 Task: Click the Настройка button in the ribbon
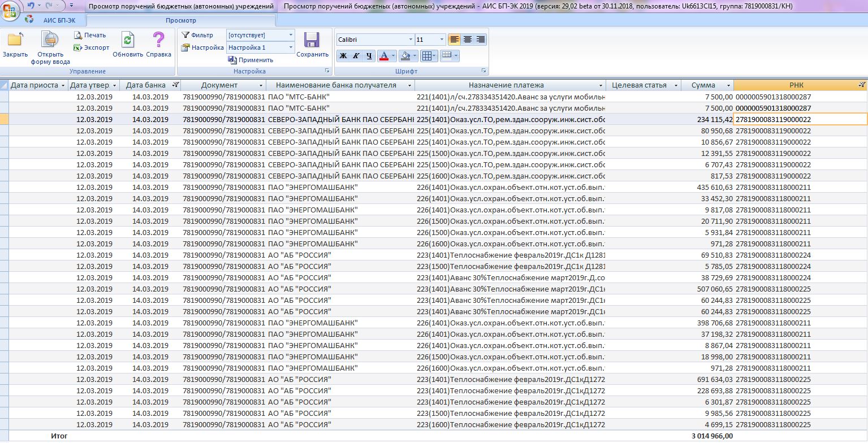point(202,47)
